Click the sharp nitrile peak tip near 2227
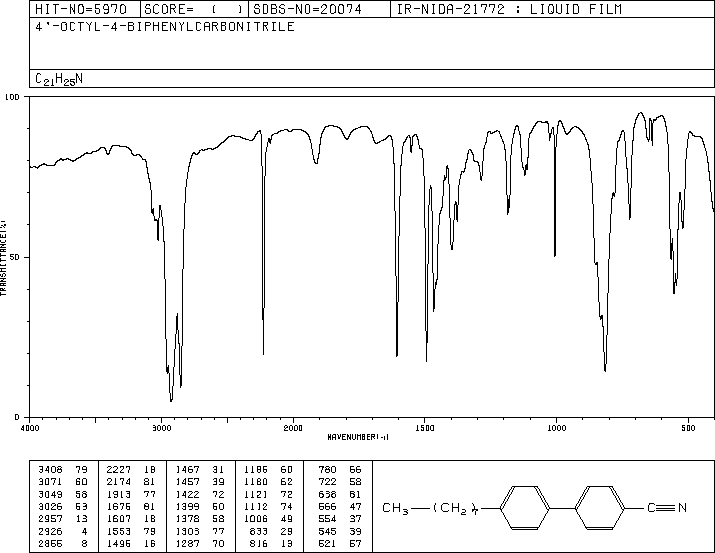This screenshot has height=553, width=715. click(x=263, y=354)
